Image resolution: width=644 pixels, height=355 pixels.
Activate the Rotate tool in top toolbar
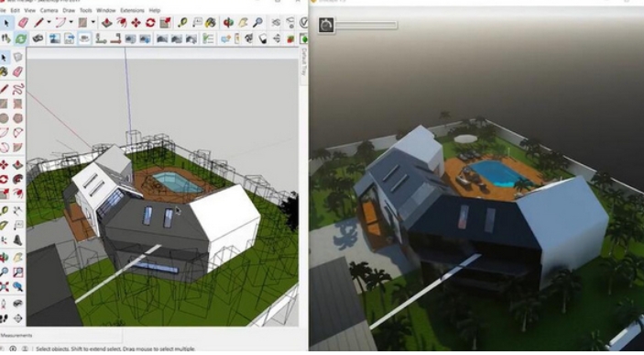coord(150,22)
